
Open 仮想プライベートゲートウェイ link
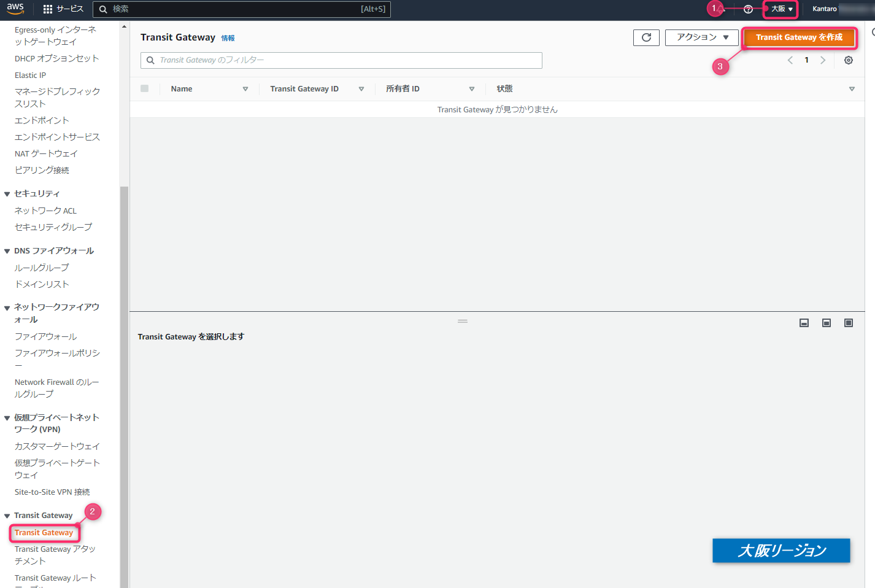click(x=57, y=469)
